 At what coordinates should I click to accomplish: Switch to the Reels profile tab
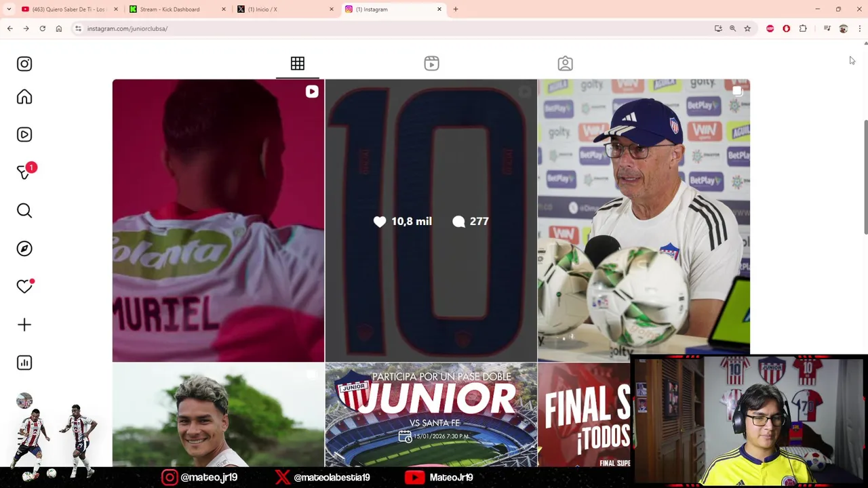point(431,63)
